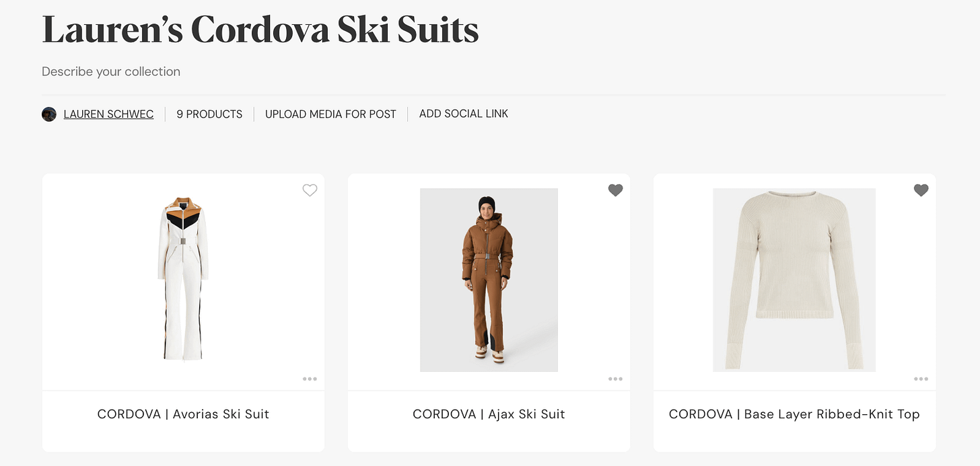Click the Ajax Ski Suit product card

(x=489, y=313)
